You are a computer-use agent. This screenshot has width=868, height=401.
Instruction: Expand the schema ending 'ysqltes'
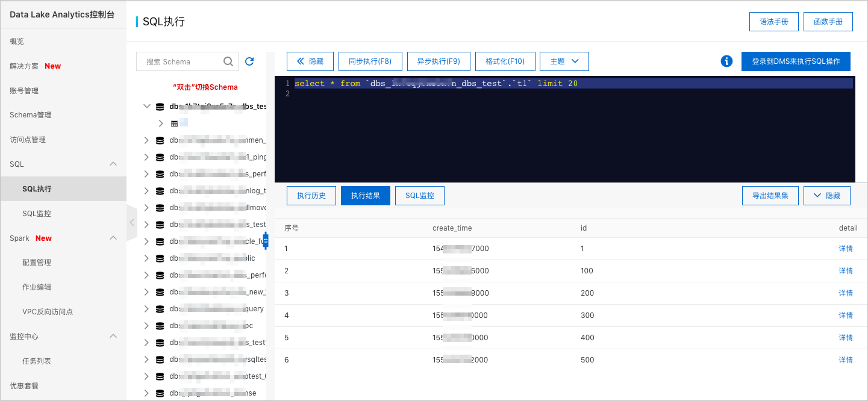click(x=146, y=359)
